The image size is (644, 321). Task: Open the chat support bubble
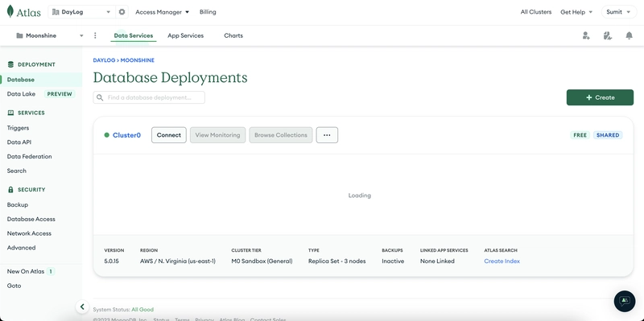pyautogui.click(x=625, y=301)
